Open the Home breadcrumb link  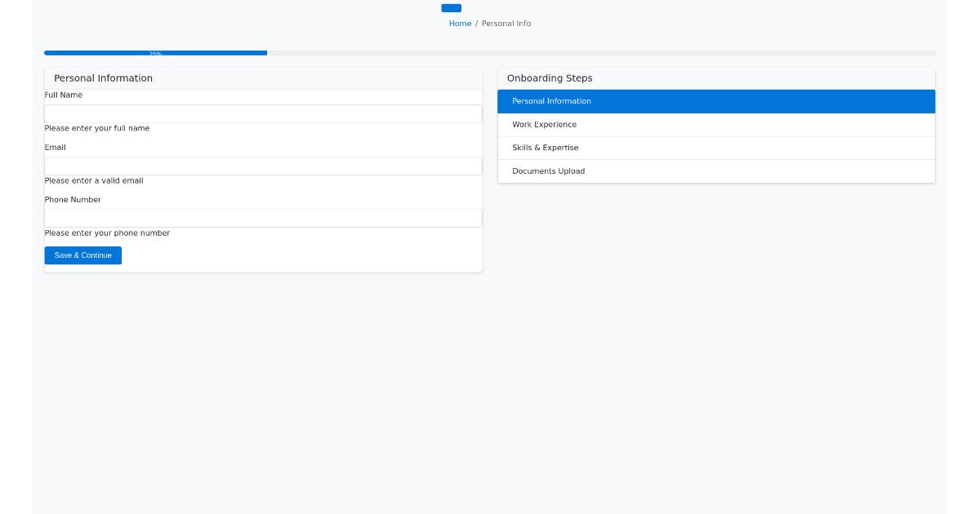coord(460,23)
